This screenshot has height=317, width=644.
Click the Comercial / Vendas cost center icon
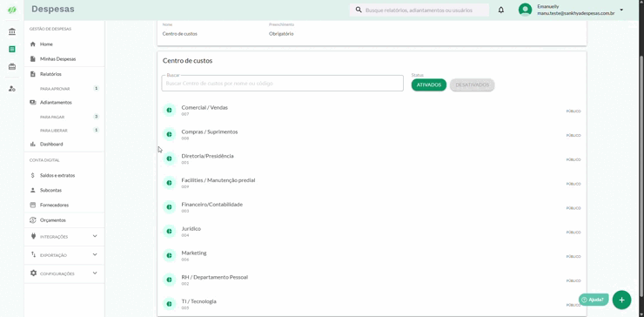pyautogui.click(x=169, y=111)
